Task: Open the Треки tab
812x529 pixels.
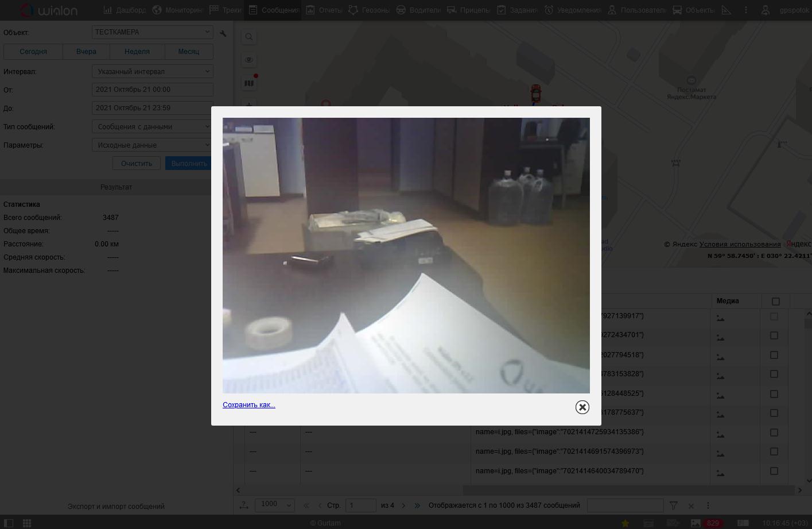Action: coord(226,10)
